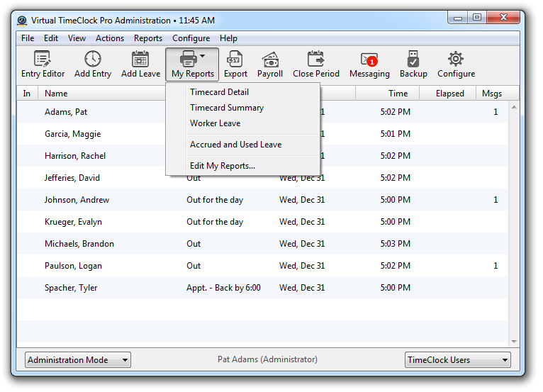Click Out for the day for Krueger, Evalyn

215,222
